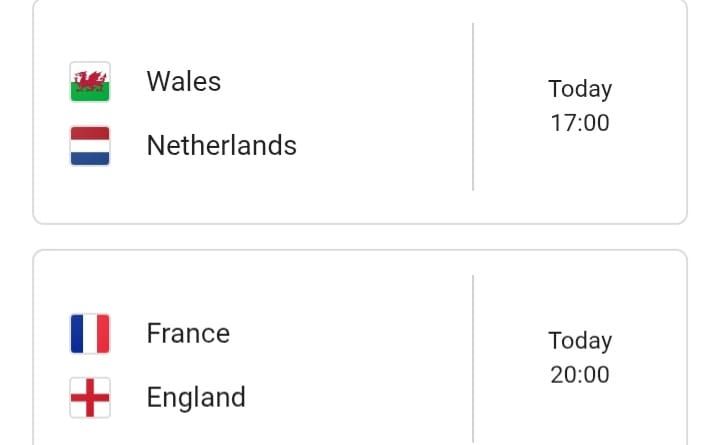Image resolution: width=720 pixels, height=445 pixels.
Task: Click the green stripe of the Wales flag
Action: (90, 92)
